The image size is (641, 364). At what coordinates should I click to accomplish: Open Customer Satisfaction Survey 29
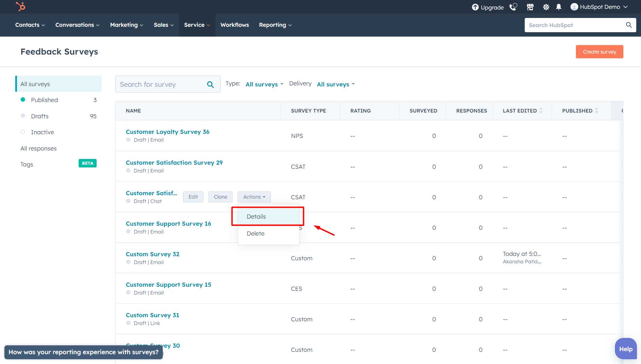pos(174,163)
